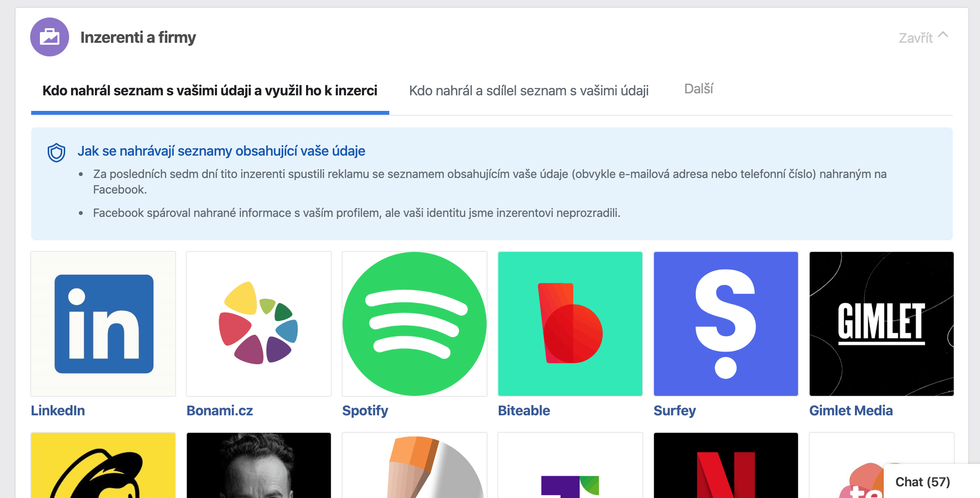This screenshot has width=980, height=498.
Task: Open the Spotify name link
Action: pos(365,411)
